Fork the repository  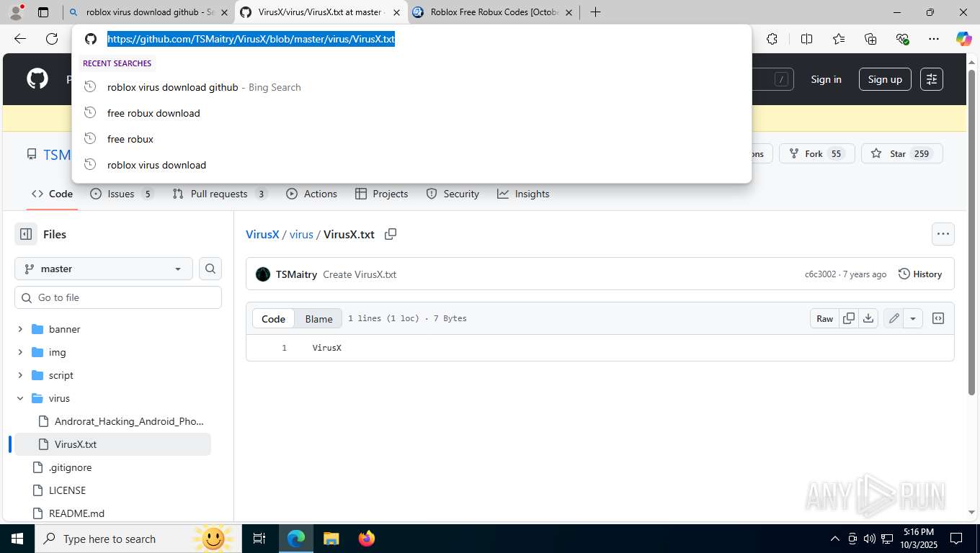click(x=816, y=153)
